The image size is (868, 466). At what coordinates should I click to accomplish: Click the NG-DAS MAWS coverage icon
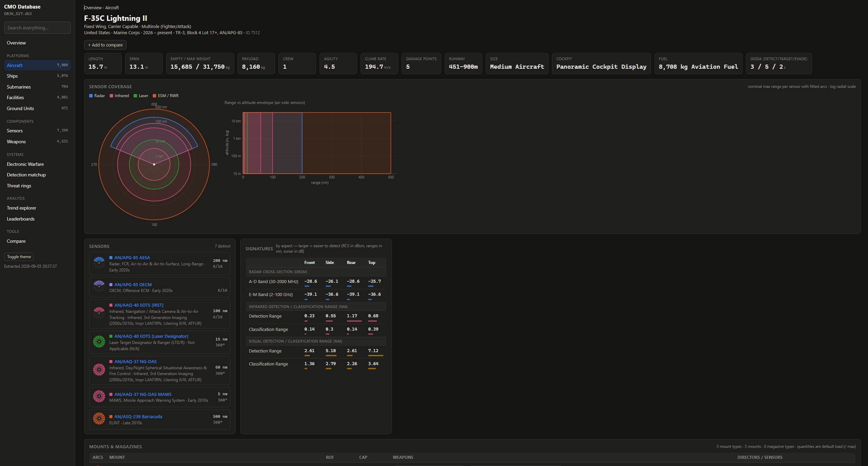pos(99,396)
